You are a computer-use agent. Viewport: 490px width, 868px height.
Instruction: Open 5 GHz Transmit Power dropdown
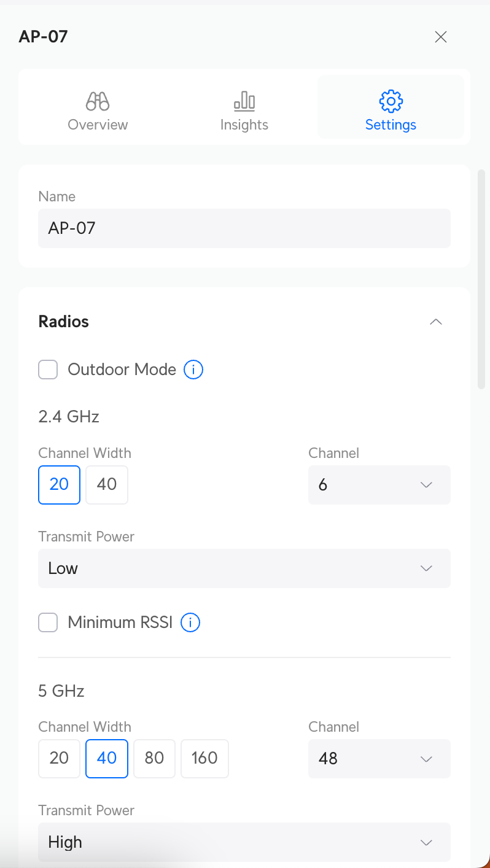tap(244, 842)
